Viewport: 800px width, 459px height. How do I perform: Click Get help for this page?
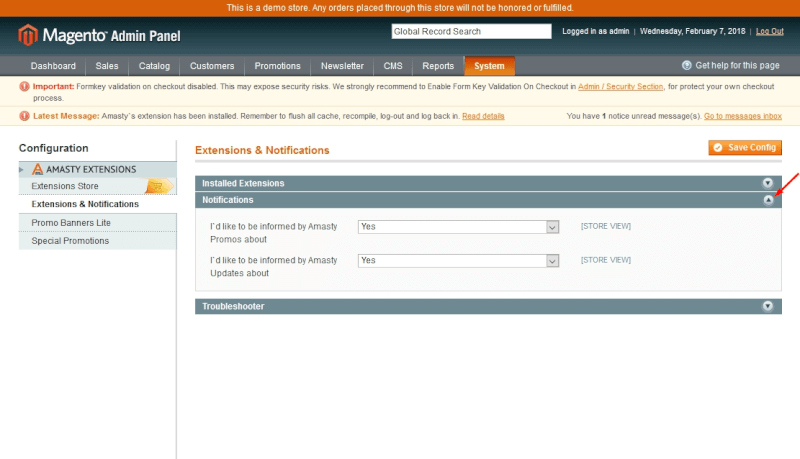(737, 65)
